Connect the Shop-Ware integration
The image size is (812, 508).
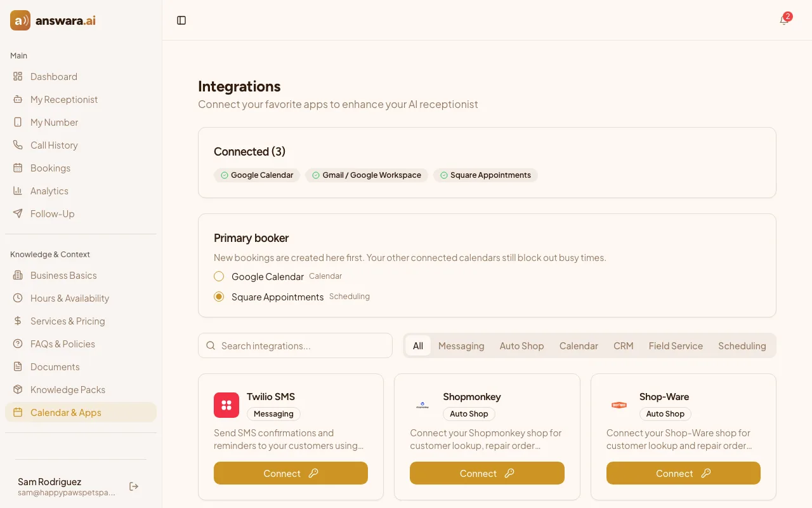(x=683, y=473)
